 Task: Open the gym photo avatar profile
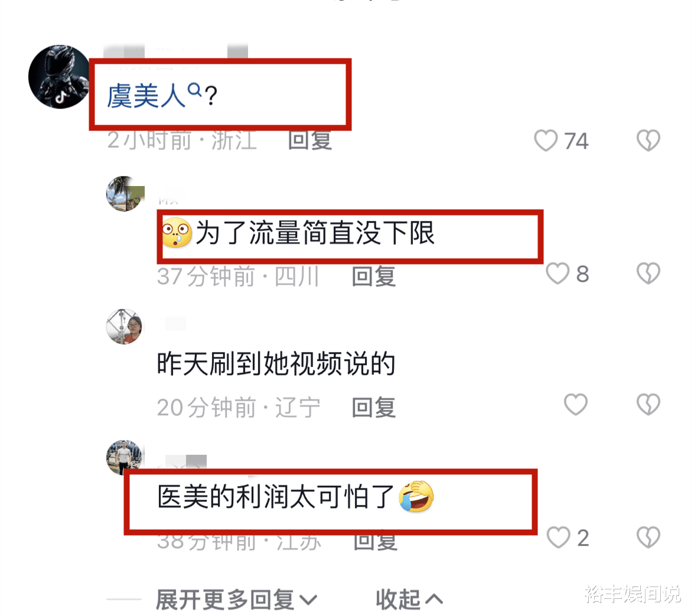[x=124, y=457]
